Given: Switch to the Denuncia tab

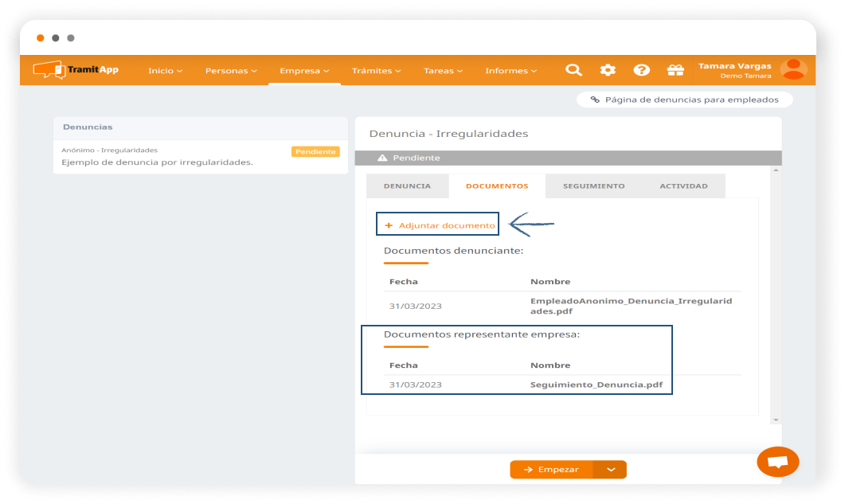Looking at the screenshot, I should point(407,186).
